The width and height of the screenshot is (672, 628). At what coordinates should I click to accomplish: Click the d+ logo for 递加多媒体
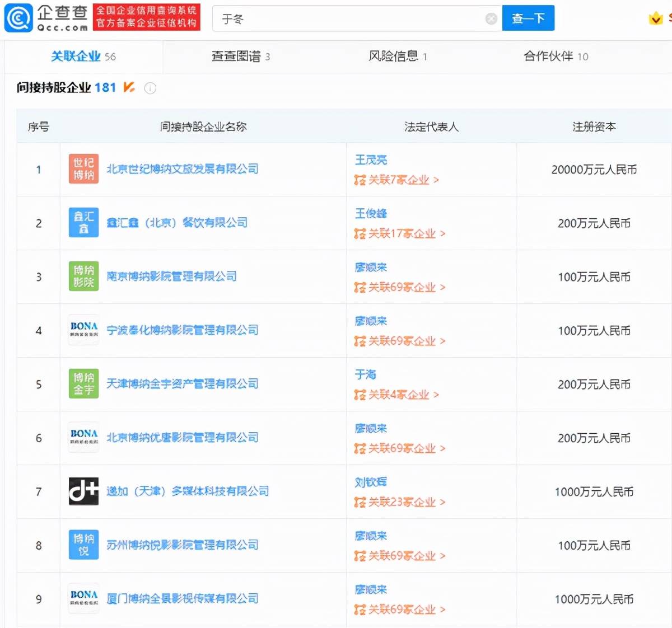click(83, 491)
